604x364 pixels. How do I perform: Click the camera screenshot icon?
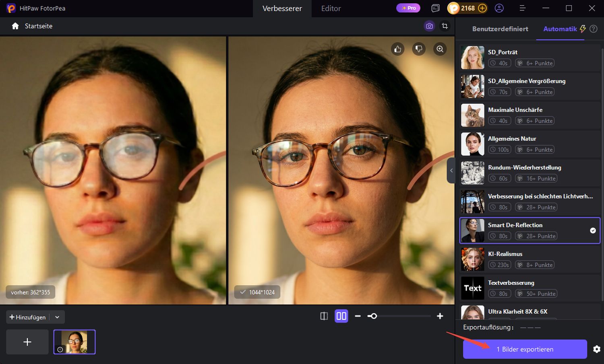tap(430, 26)
